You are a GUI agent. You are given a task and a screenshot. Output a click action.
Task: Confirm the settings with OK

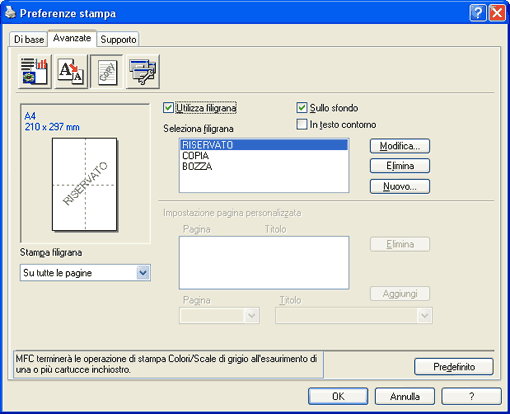click(338, 396)
